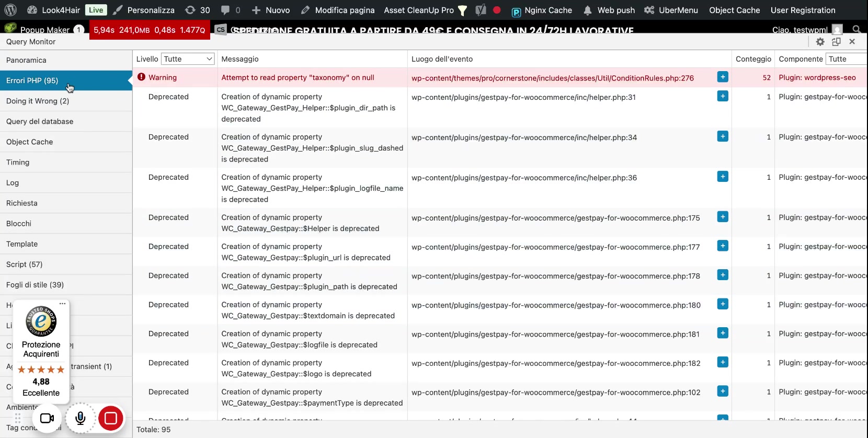Open the Componente filter dropdown
Viewport: 868px width, 438px height.
(x=846, y=59)
